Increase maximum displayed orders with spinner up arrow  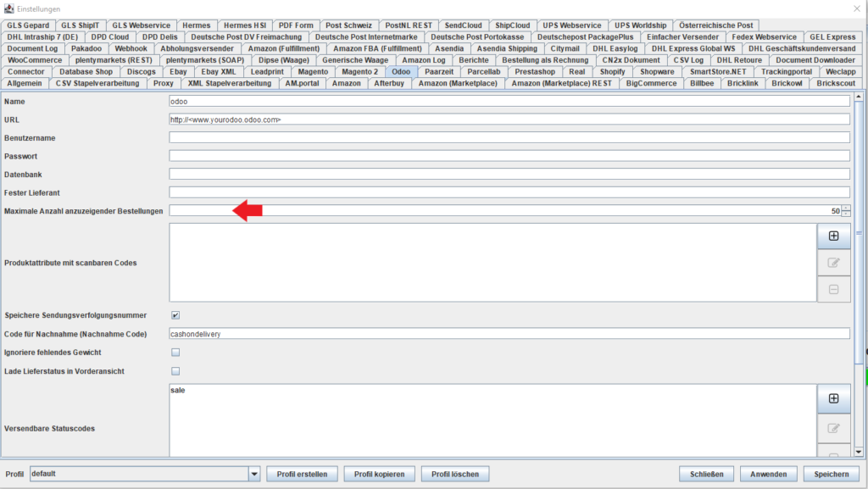846,208
